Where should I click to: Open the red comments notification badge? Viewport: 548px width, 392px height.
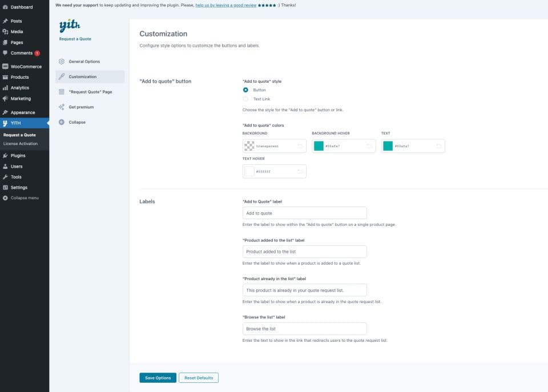37,53
